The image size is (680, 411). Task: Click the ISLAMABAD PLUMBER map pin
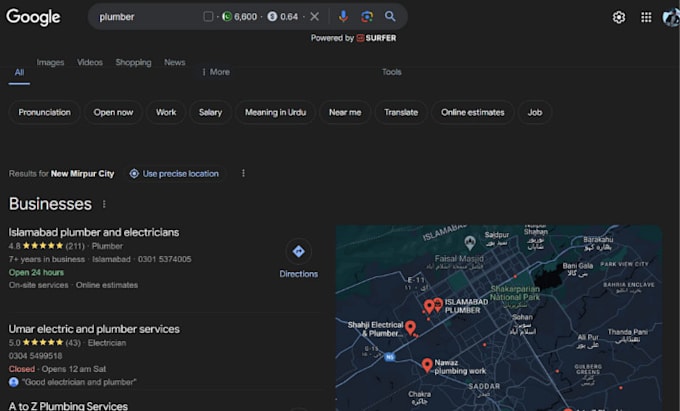point(438,303)
